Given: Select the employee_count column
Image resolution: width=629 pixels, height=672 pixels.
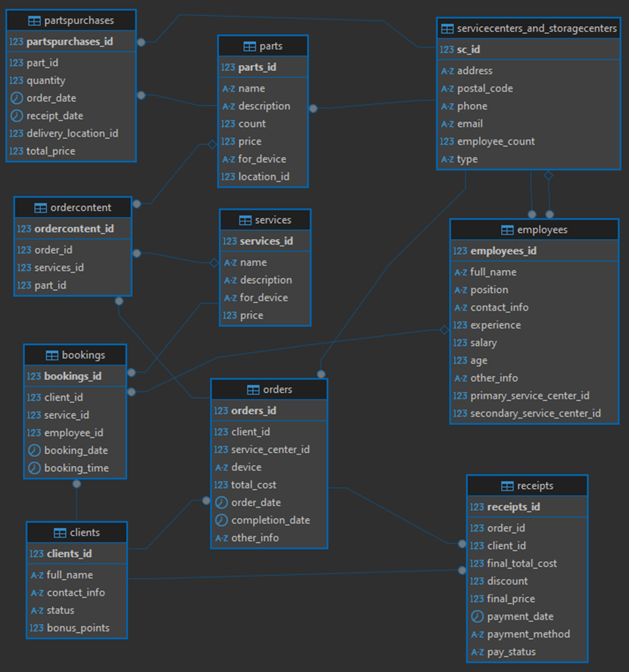Looking at the screenshot, I should 528,142.
